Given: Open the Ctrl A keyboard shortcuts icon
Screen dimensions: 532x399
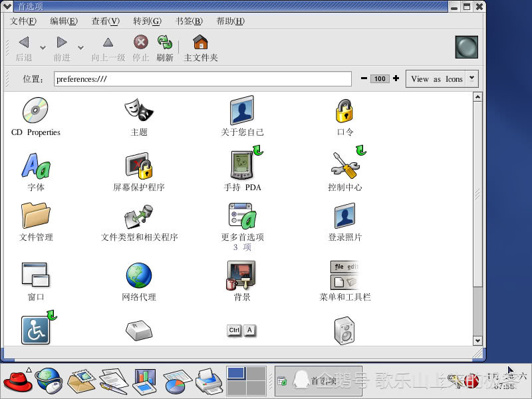Looking at the screenshot, I should [241, 330].
